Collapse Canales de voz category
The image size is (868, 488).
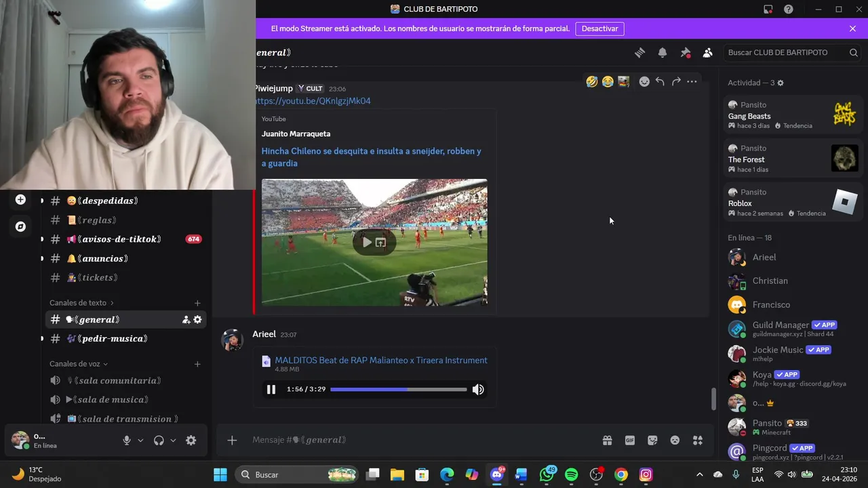tap(79, 364)
